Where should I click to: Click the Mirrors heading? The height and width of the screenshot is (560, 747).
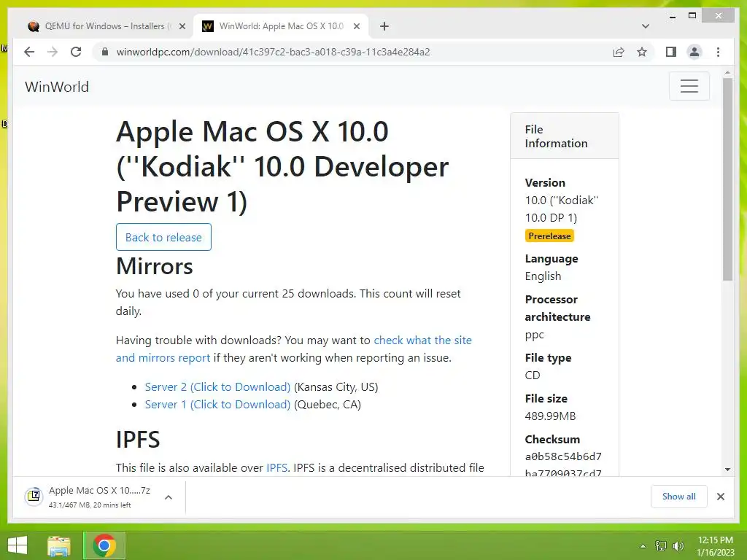click(155, 265)
